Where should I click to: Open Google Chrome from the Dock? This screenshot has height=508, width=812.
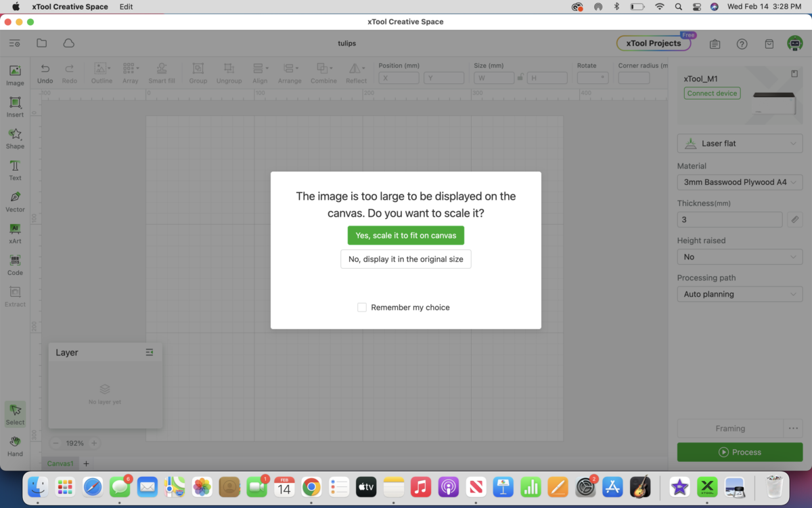coord(311,486)
